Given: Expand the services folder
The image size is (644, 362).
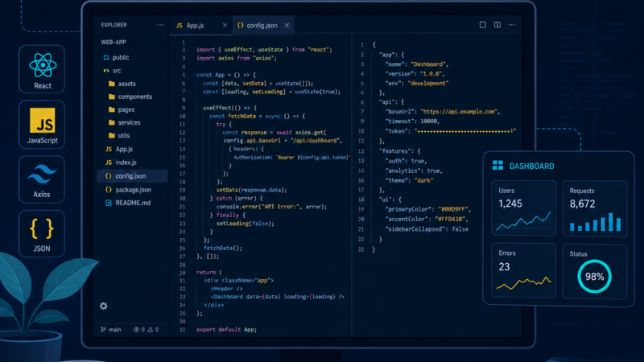Looking at the screenshot, I should 124,122.
